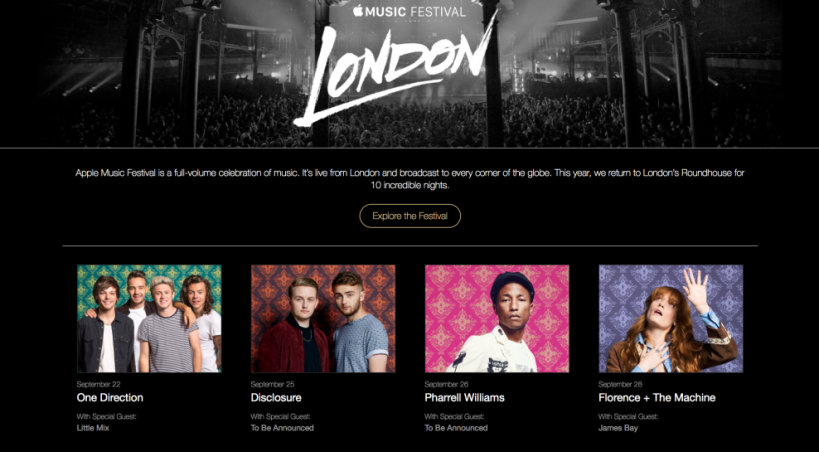Click the One Direction artist name
The width and height of the screenshot is (819, 452).
tap(112, 398)
